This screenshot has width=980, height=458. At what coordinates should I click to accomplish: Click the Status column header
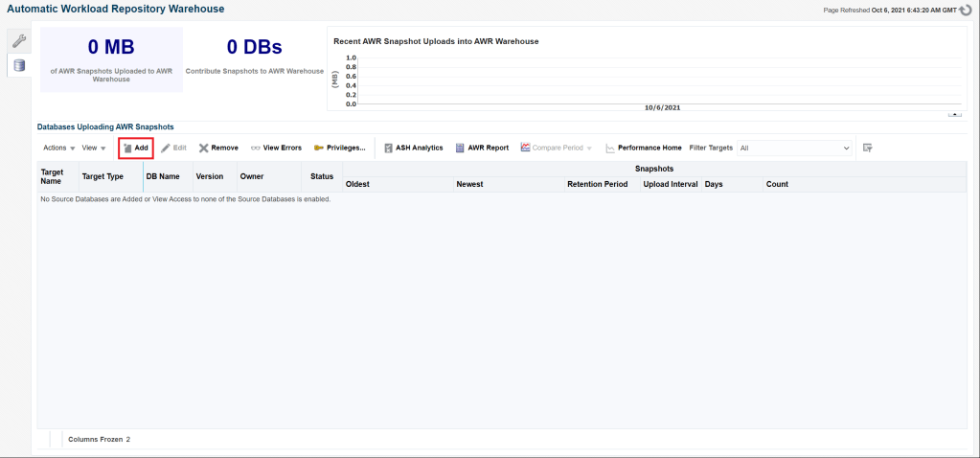coord(322,176)
